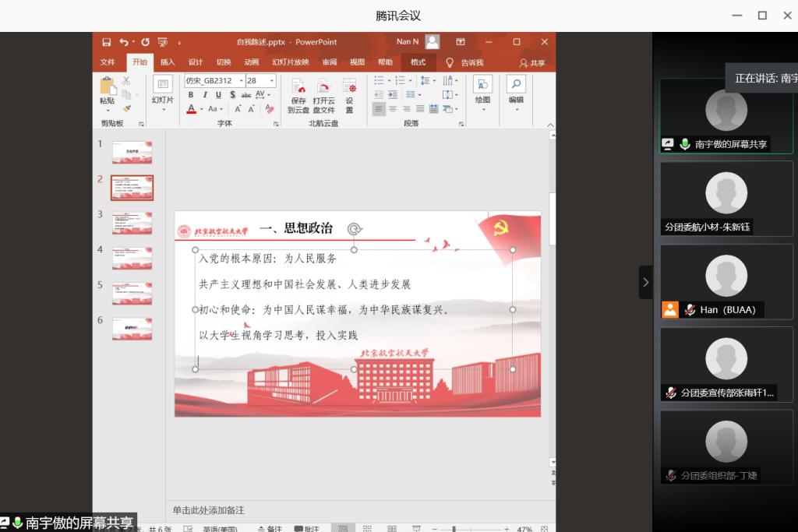Open the font size dropdown

tap(271, 80)
